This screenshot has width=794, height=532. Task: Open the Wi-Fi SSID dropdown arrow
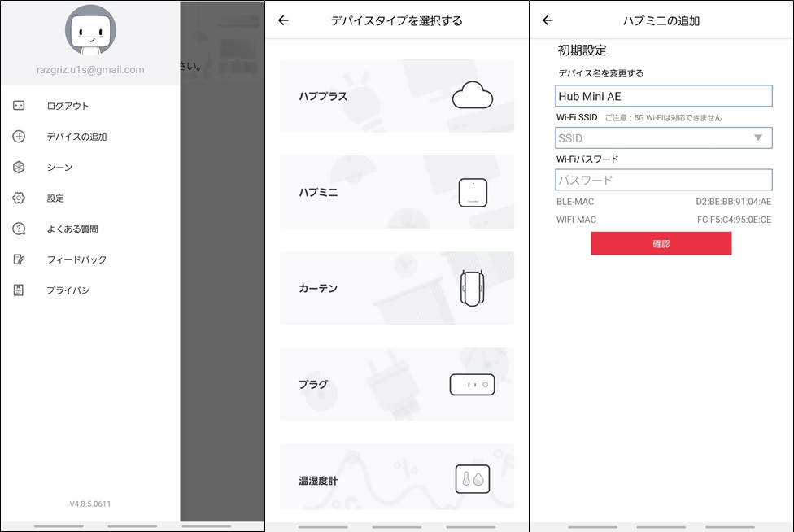758,137
